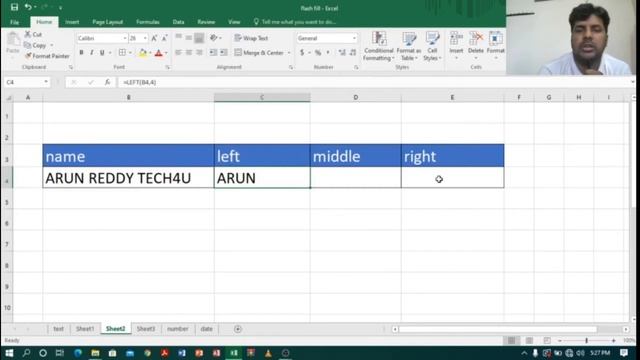Viewport: 640px width, 360px height.
Task: Click the Undo arrow icon
Action: [28, 7]
